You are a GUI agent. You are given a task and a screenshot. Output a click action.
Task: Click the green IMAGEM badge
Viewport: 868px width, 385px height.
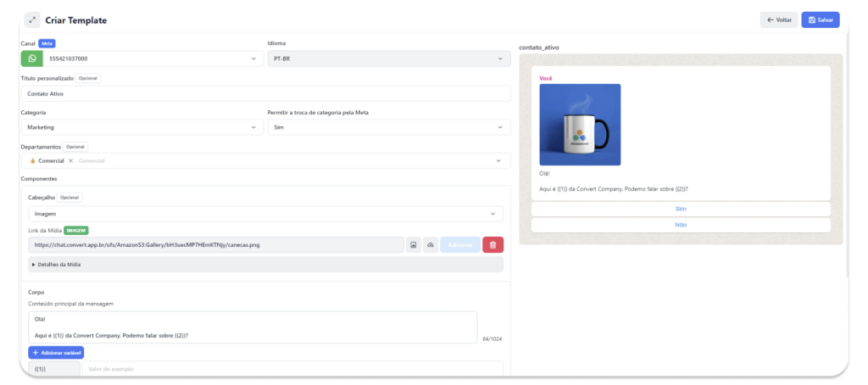pyautogui.click(x=76, y=231)
